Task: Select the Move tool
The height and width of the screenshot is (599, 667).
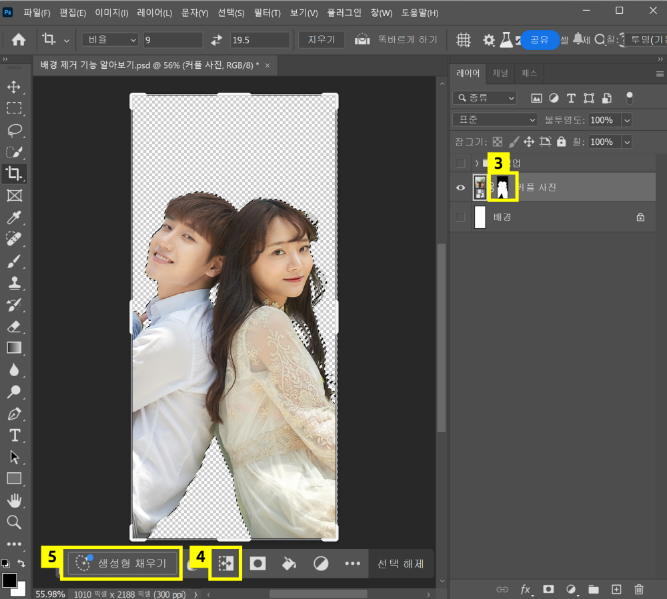Action: click(x=15, y=87)
